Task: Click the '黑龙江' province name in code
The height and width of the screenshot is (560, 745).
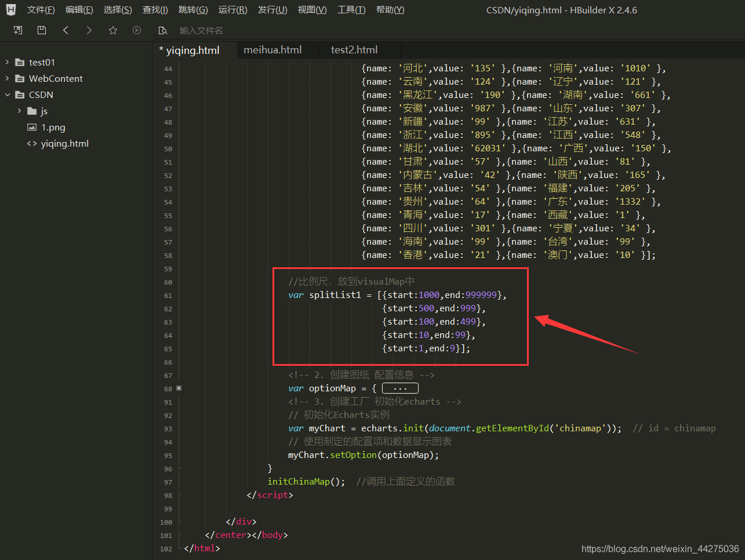Action: click(418, 94)
